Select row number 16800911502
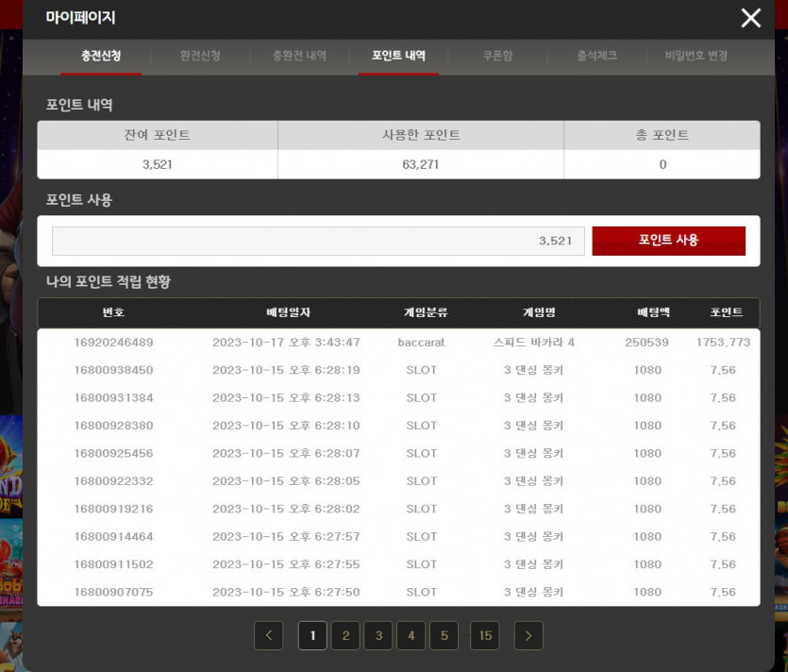Image resolution: width=788 pixels, height=672 pixels. [113, 564]
